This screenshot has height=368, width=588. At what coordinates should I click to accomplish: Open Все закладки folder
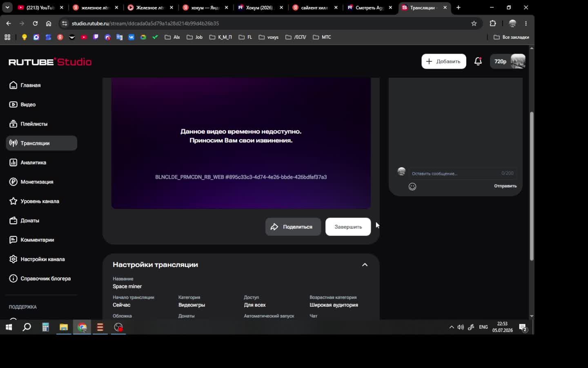coord(511,37)
